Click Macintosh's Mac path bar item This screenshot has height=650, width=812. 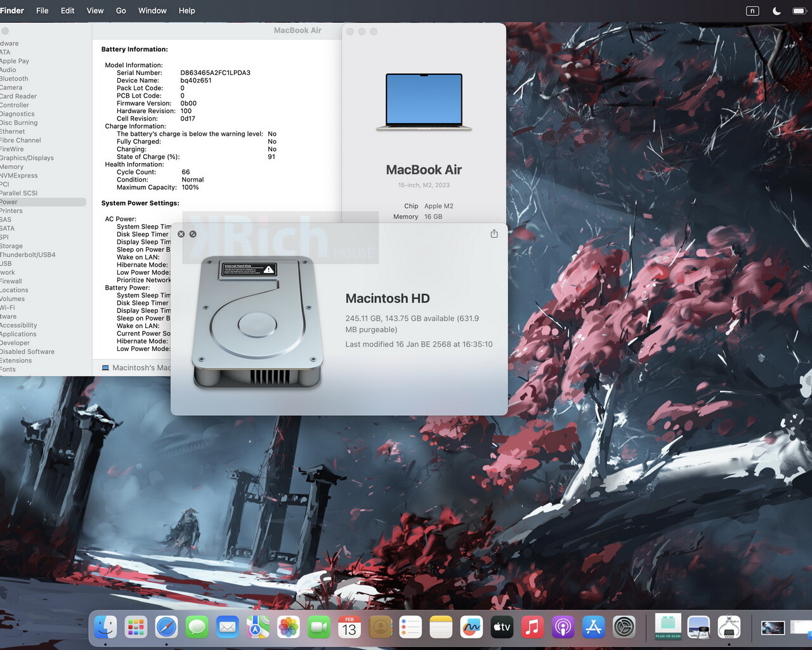click(136, 368)
